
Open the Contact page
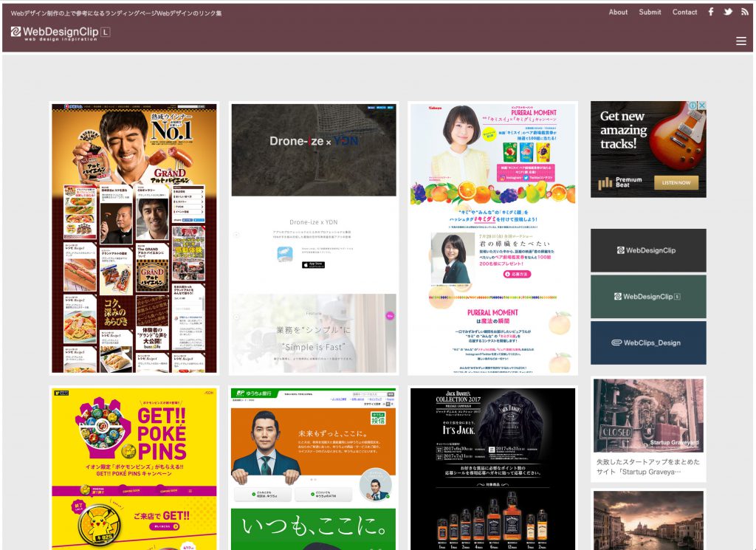[684, 12]
